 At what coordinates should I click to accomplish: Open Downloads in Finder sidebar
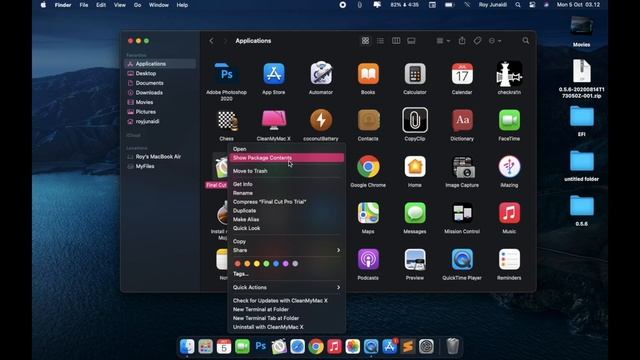point(160,93)
